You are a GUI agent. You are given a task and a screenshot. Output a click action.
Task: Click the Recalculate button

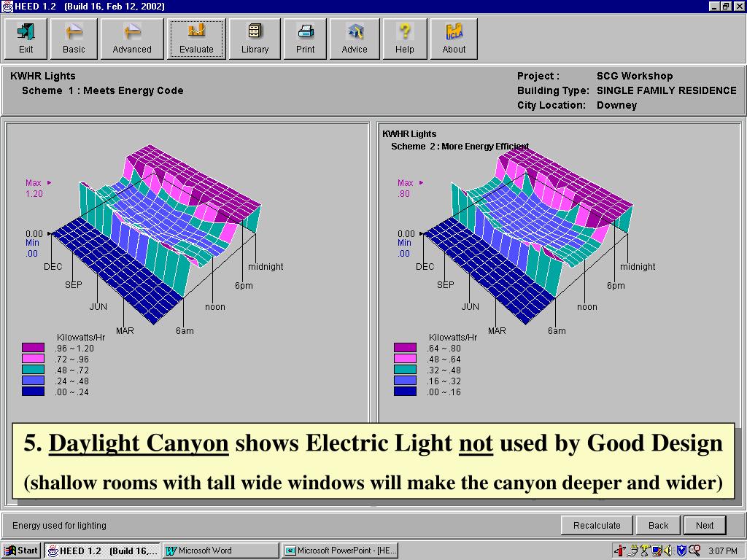(x=597, y=525)
